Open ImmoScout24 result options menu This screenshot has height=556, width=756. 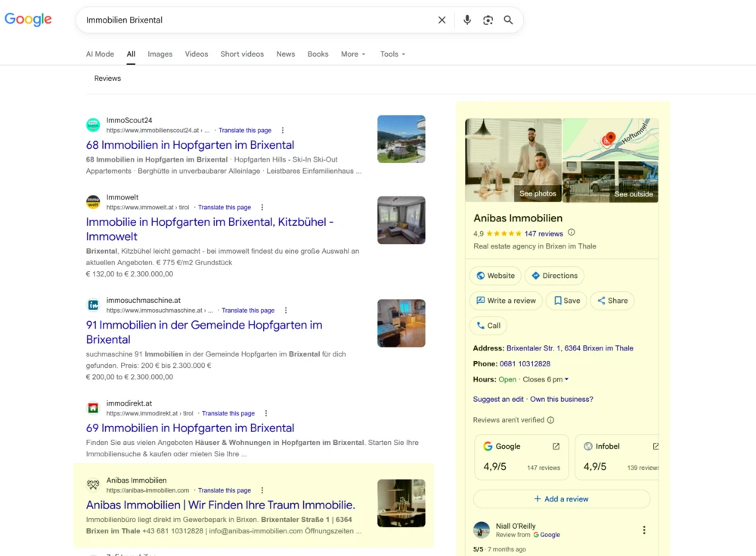(283, 130)
